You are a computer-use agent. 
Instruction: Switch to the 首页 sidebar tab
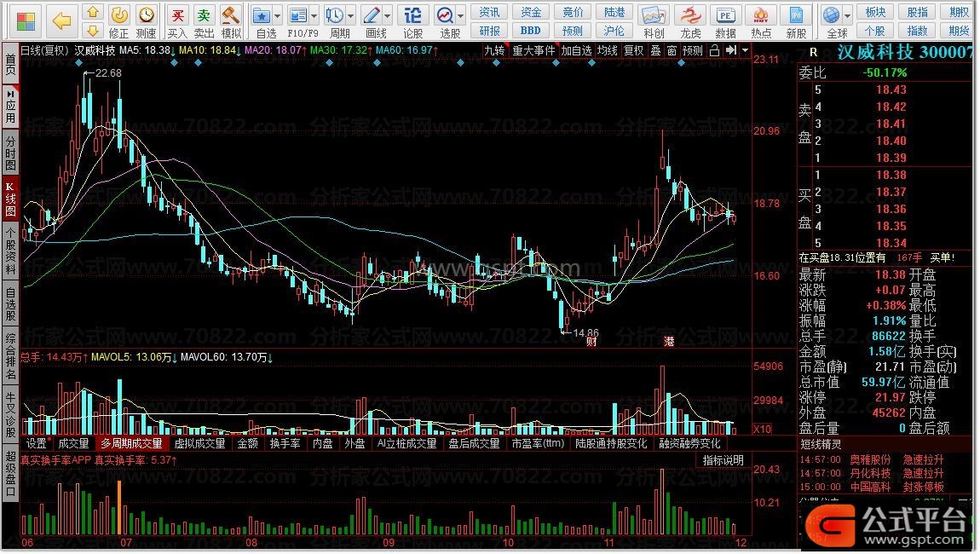point(10,63)
